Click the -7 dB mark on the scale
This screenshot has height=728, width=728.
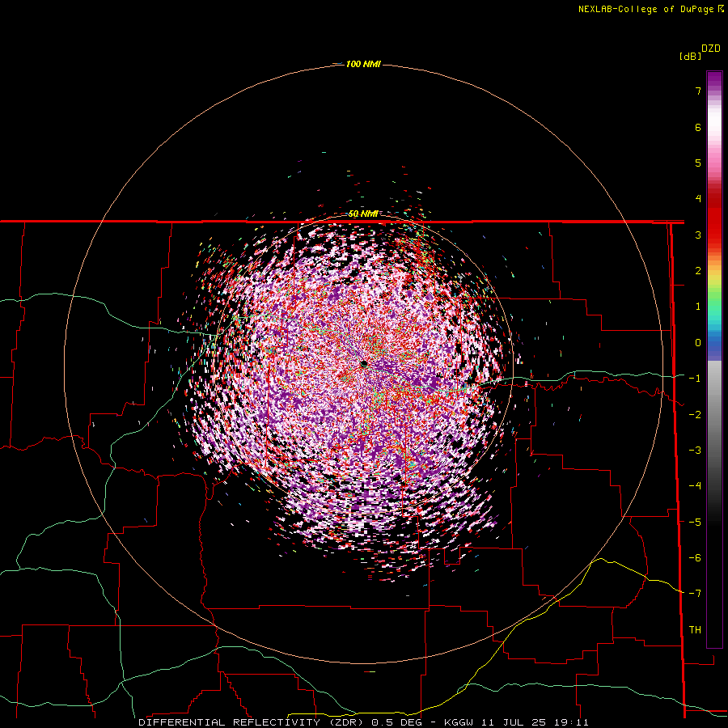click(695, 594)
